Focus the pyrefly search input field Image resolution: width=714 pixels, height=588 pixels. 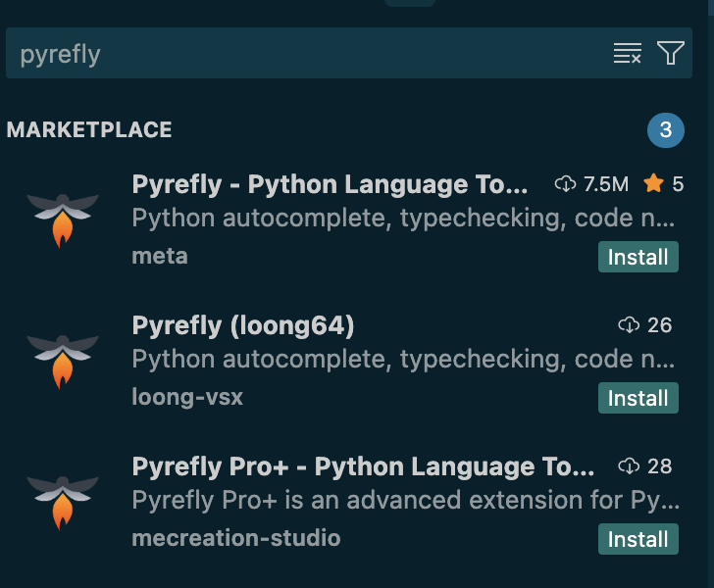349,53
